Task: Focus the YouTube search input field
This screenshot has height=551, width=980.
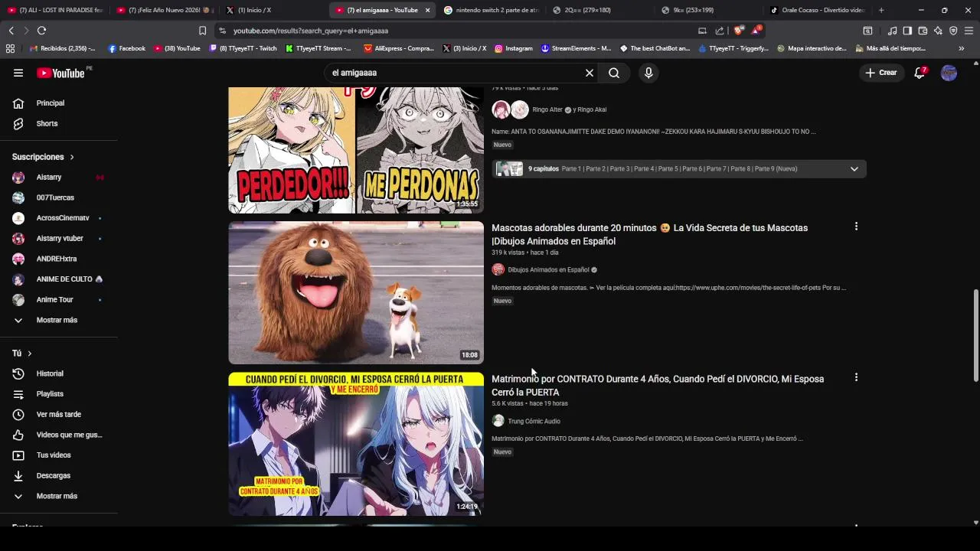Action: point(456,73)
